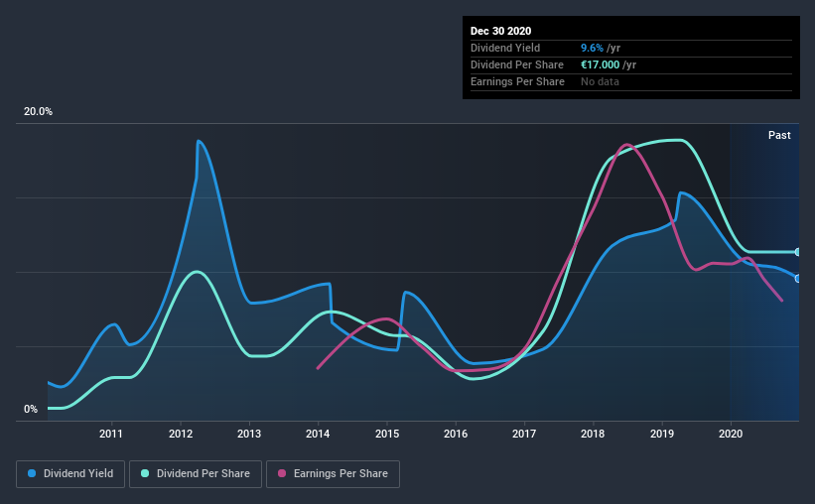Select the Dividend Per Share endpoint marker

click(798, 252)
